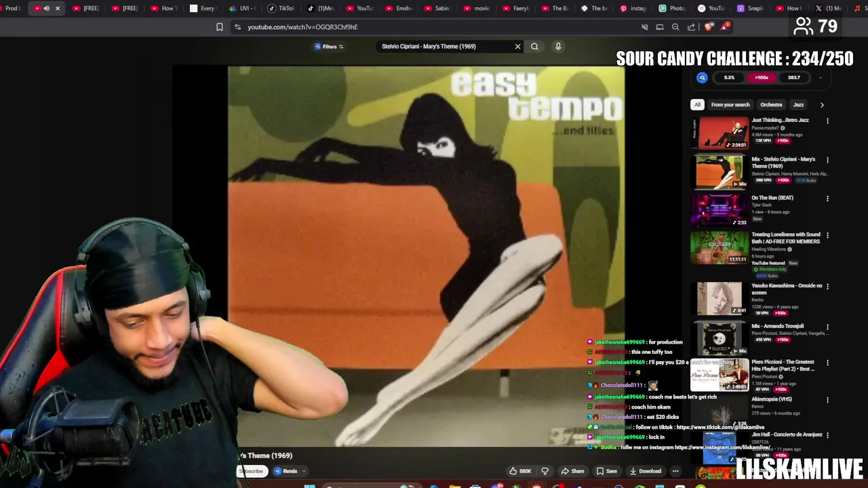
Task: Activate voice search microphone icon
Action: click(558, 47)
